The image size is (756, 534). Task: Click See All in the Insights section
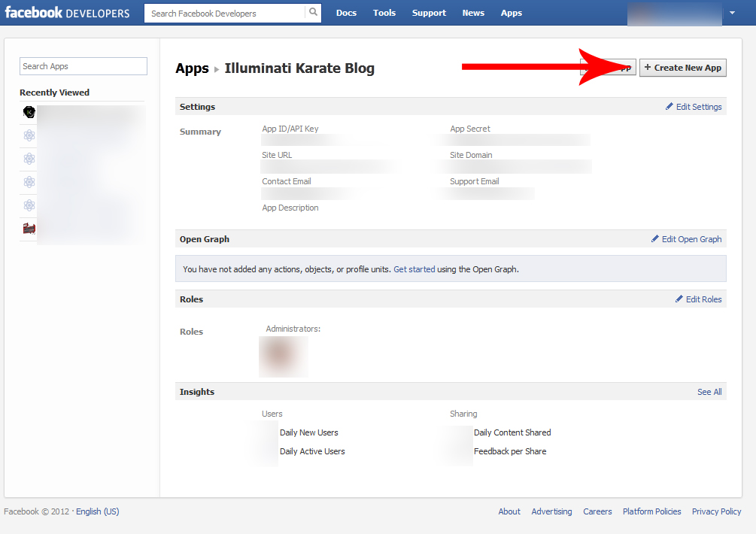tap(709, 392)
